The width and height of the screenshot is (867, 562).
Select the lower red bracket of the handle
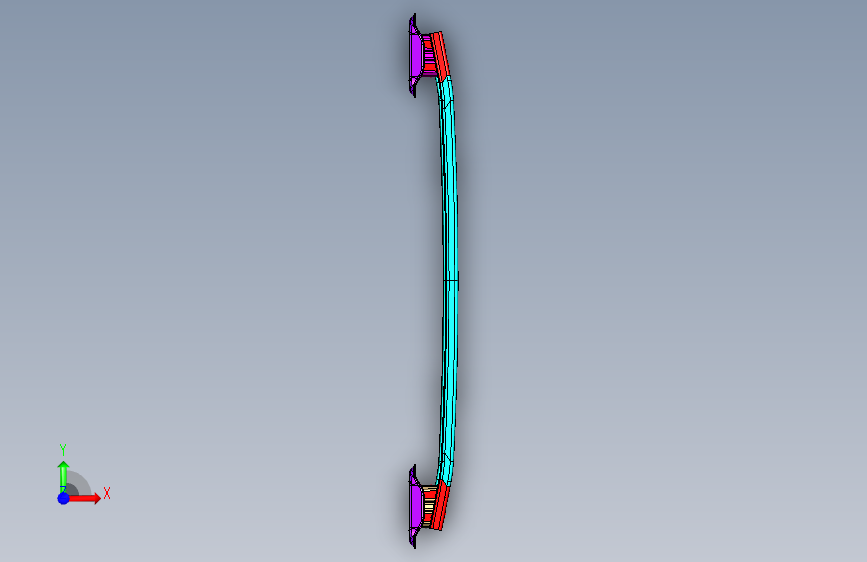[x=441, y=506]
